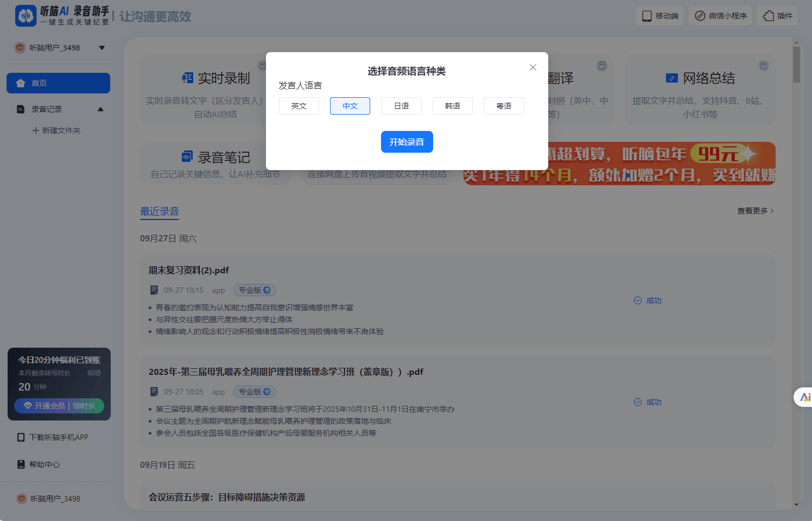Click the vertical page scrollbar thumb
Image resolution: width=812 pixels, height=521 pixels.
796,65
